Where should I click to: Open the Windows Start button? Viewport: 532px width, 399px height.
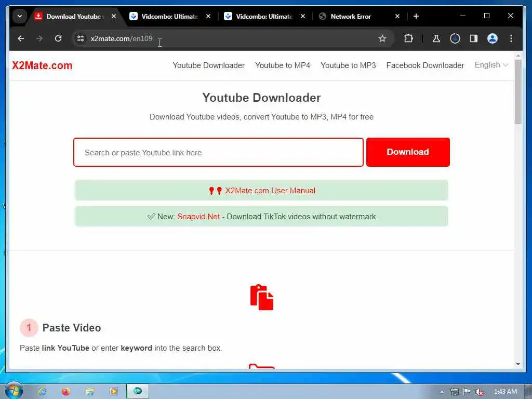click(14, 391)
